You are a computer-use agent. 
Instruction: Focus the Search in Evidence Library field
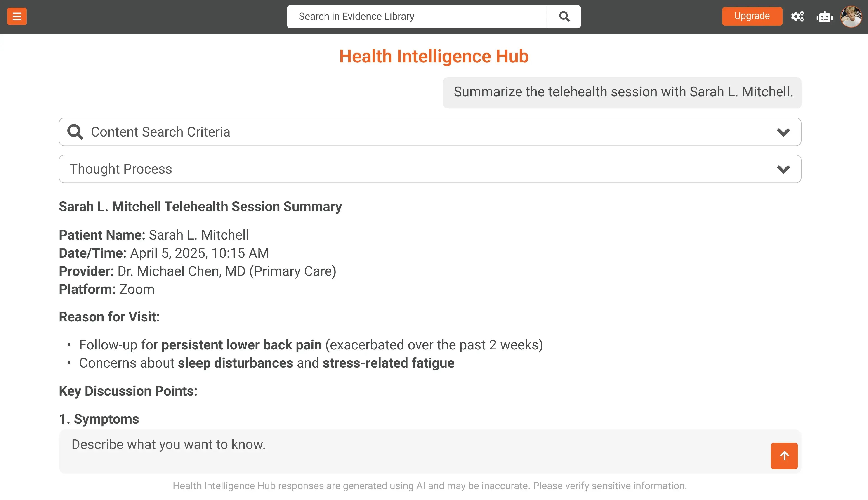(416, 17)
